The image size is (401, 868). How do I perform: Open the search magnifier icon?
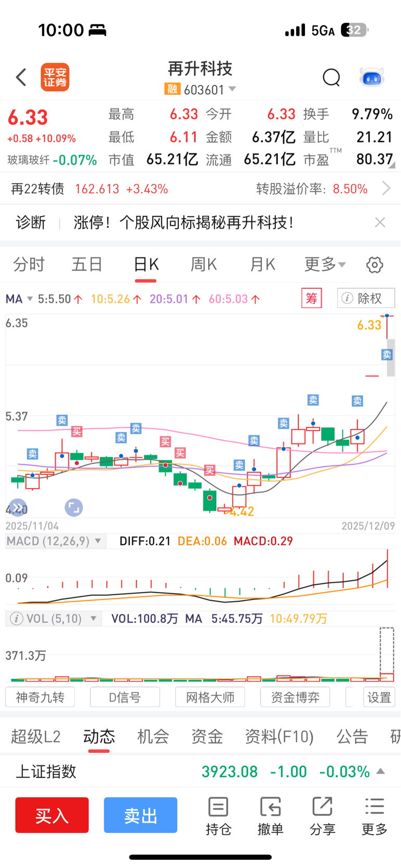pyautogui.click(x=331, y=77)
